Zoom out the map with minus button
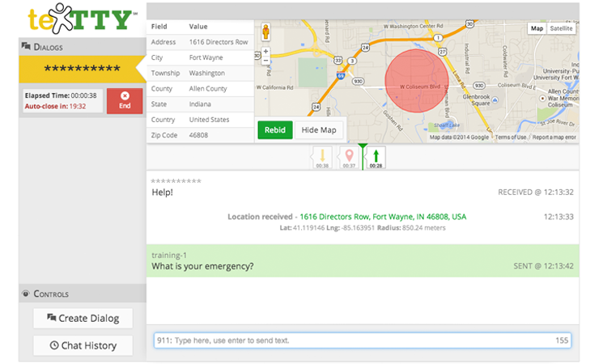The image size is (607, 364). (x=265, y=61)
